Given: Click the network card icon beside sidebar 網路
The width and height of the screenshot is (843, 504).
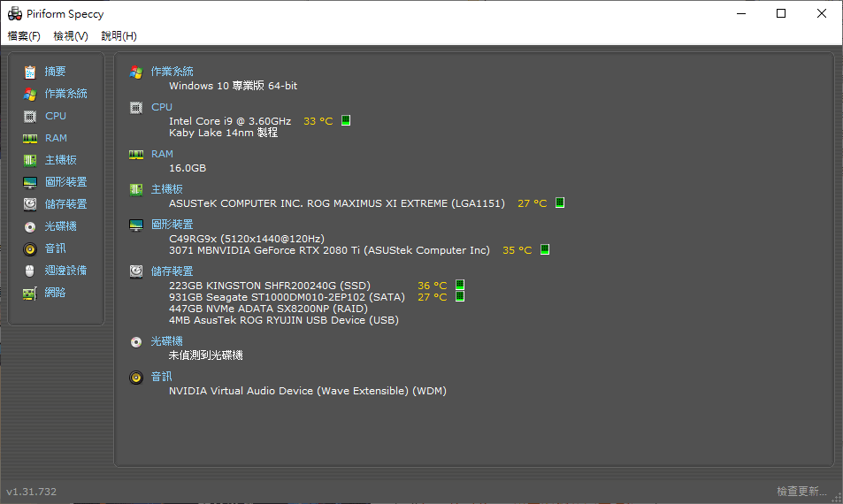Looking at the screenshot, I should (x=30, y=293).
